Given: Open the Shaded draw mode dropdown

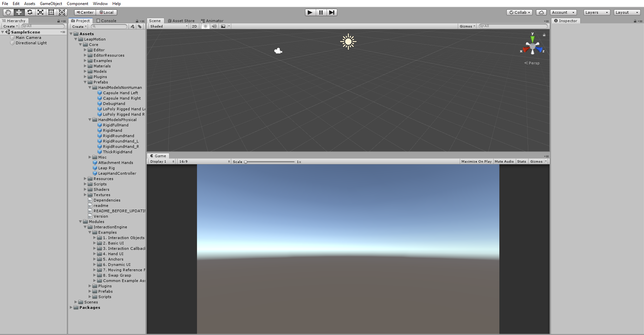Looking at the screenshot, I should pyautogui.click(x=168, y=26).
